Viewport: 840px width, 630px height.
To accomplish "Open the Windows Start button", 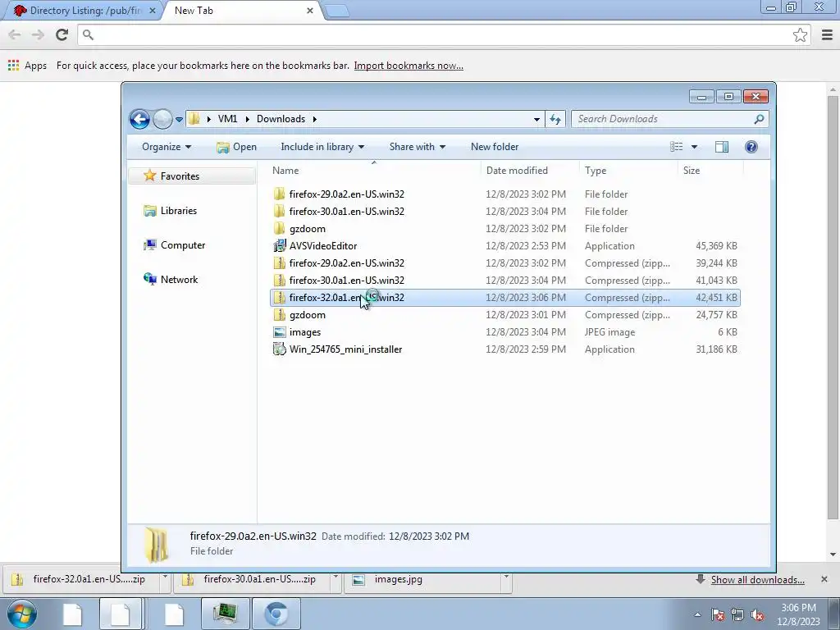I will 21,614.
